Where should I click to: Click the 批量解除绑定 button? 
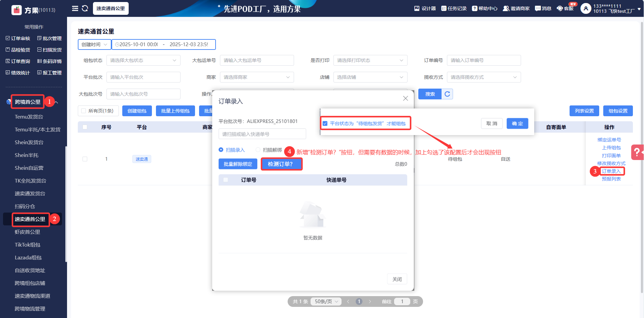pyautogui.click(x=238, y=164)
